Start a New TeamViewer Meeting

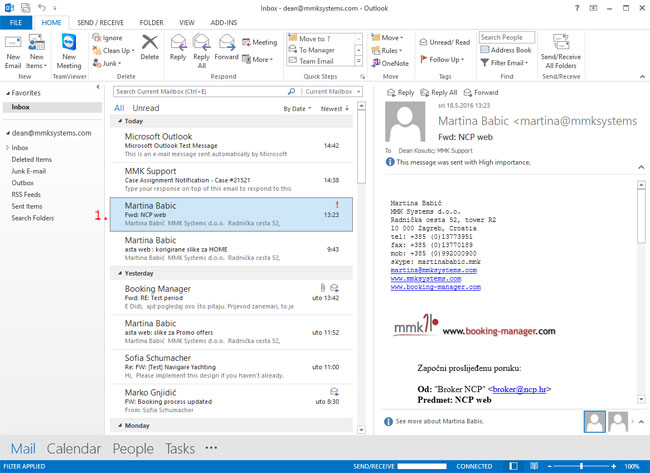pyautogui.click(x=69, y=52)
